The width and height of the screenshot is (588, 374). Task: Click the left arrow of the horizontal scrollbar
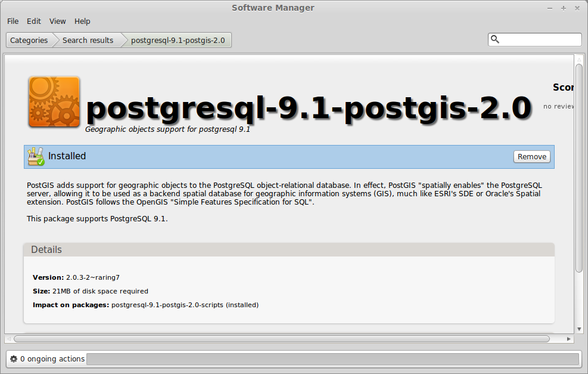point(8,338)
